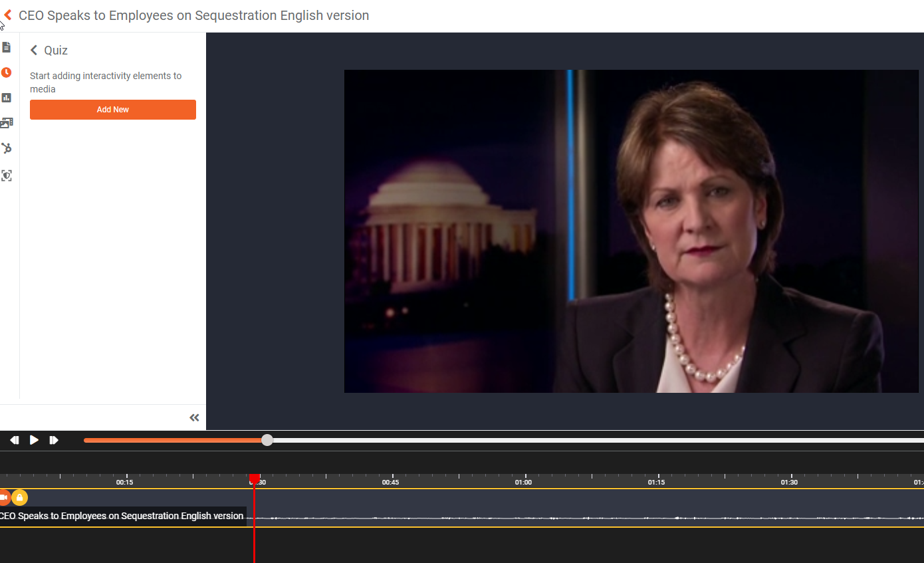This screenshot has width=924, height=563.
Task: Click the orange video camera track icon
Action: [x=3, y=497]
